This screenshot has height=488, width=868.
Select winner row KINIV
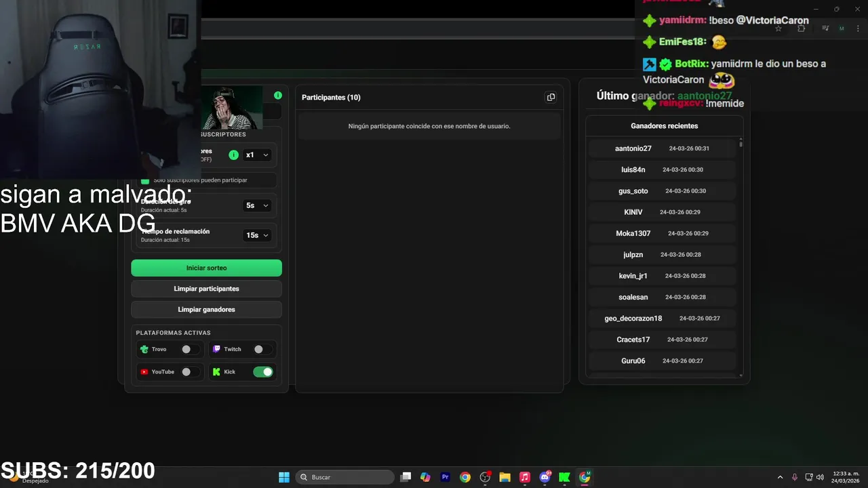(662, 212)
